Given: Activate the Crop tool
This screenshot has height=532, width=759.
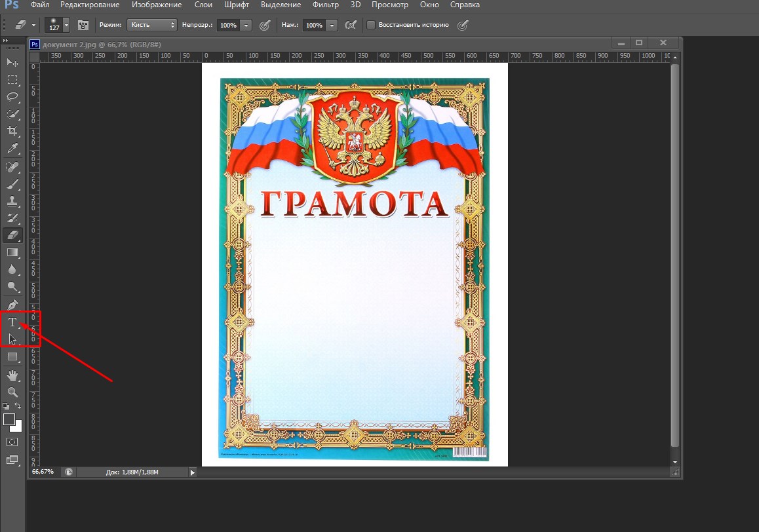Looking at the screenshot, I should [x=12, y=131].
